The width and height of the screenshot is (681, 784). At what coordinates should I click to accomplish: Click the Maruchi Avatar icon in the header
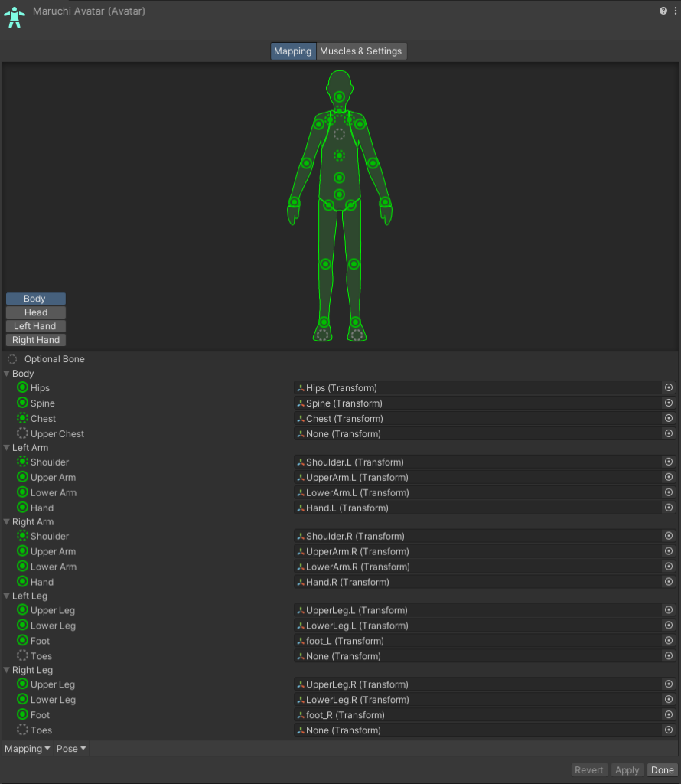click(15, 18)
